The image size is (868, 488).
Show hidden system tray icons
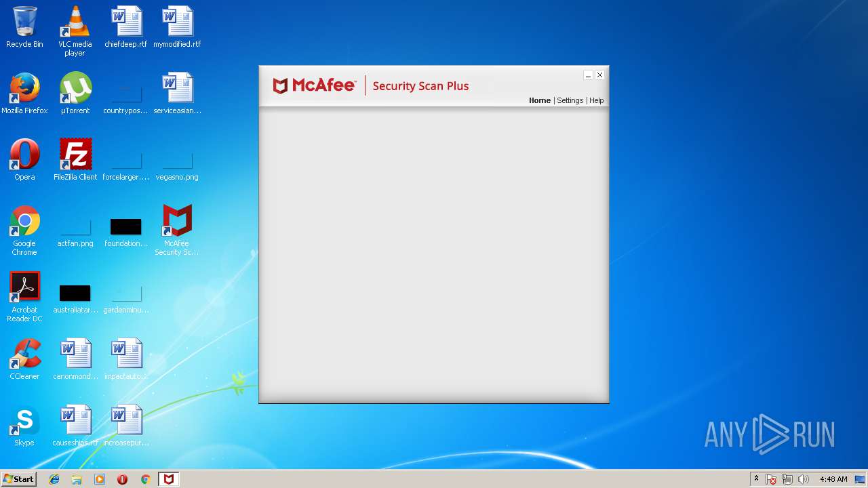pyautogui.click(x=756, y=479)
